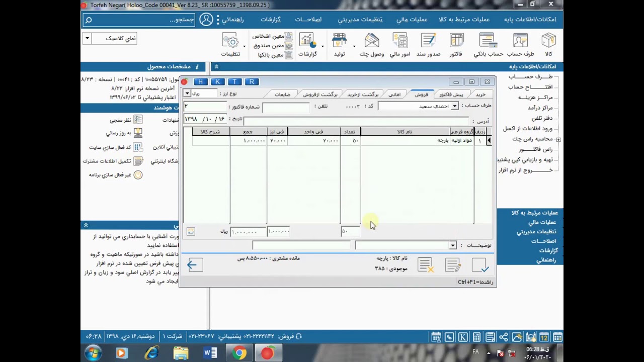Switch to the پیش فاکتور tab
This screenshot has width=644, height=362.
(x=451, y=94)
